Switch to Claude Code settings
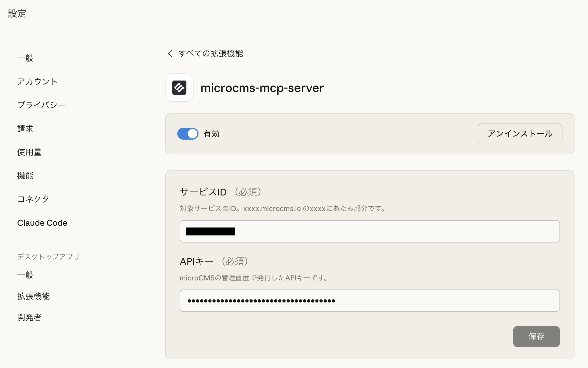 (42, 223)
